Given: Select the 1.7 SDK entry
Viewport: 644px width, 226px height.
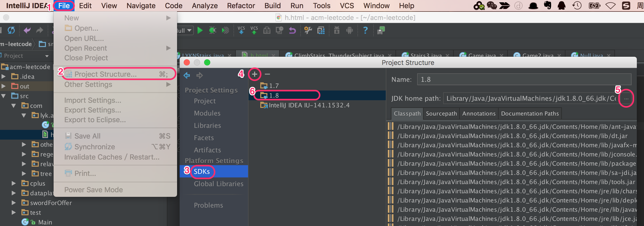Looking at the screenshot, I should coord(317,86).
